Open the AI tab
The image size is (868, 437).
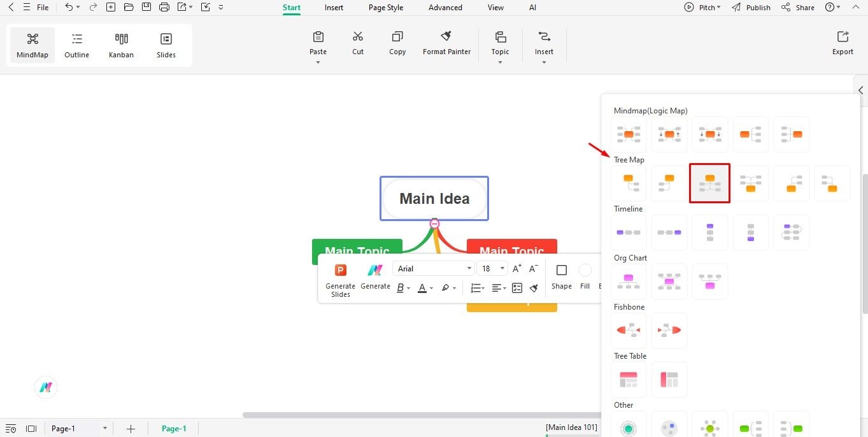(x=532, y=8)
